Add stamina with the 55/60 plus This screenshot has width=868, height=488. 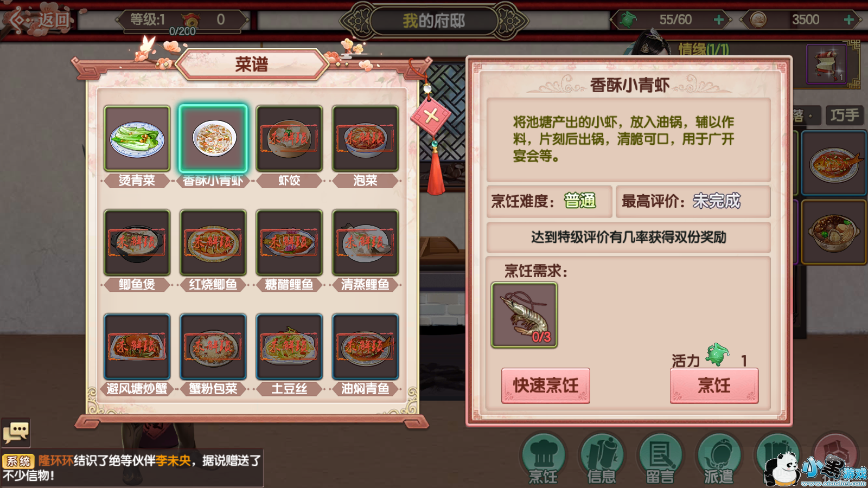click(718, 20)
